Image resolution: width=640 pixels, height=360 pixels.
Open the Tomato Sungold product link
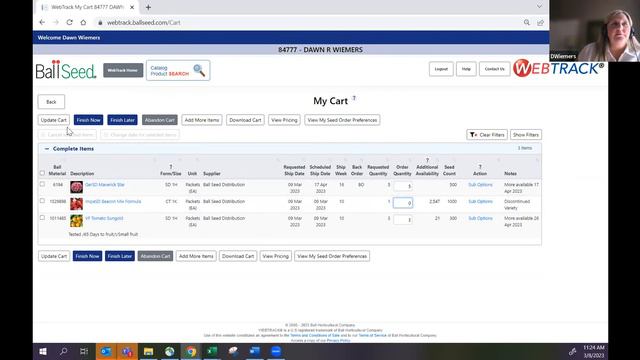[104, 218]
